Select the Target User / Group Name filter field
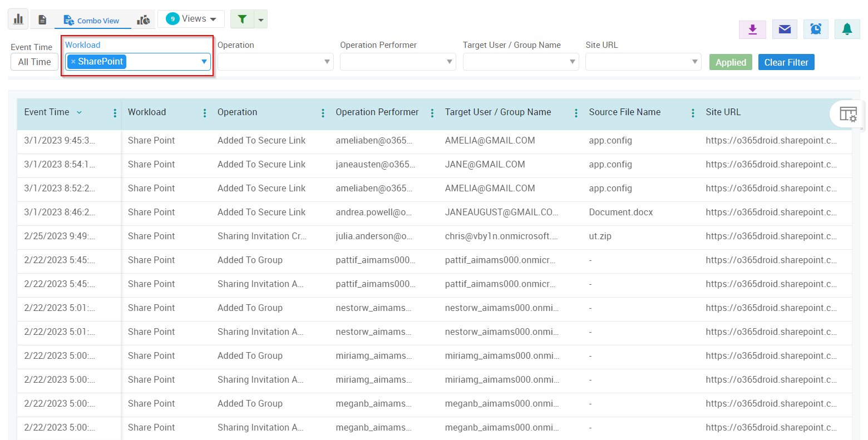Image resolution: width=868 pixels, height=440 pixels. 520,62
